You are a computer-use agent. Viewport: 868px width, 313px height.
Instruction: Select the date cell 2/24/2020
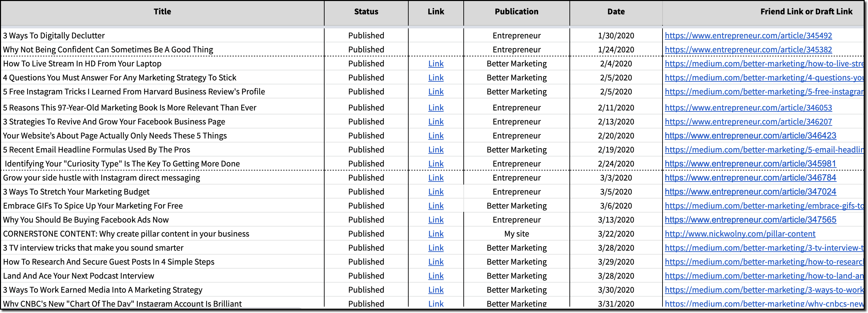[616, 164]
